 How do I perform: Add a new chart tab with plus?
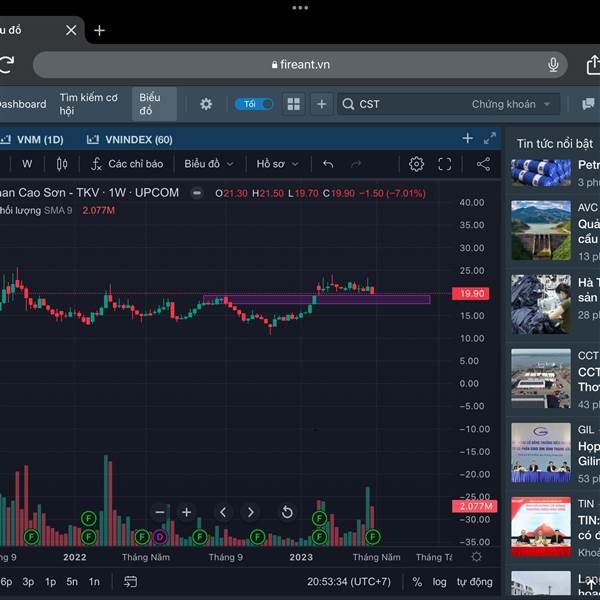pos(468,138)
